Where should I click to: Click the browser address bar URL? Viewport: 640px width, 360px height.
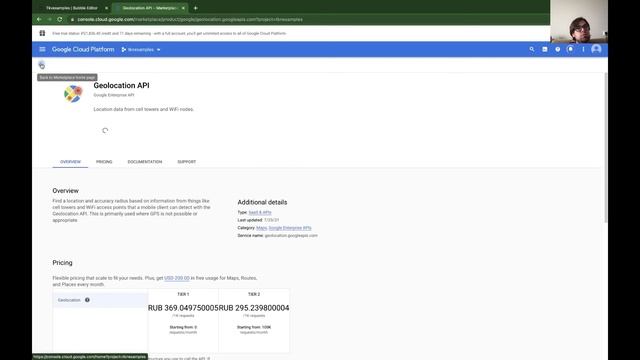pyautogui.click(x=190, y=19)
